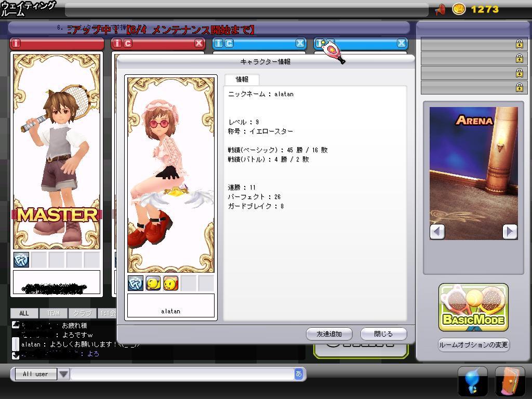
Task: Switch to the TEAM chat tab
Action: pyautogui.click(x=53, y=313)
